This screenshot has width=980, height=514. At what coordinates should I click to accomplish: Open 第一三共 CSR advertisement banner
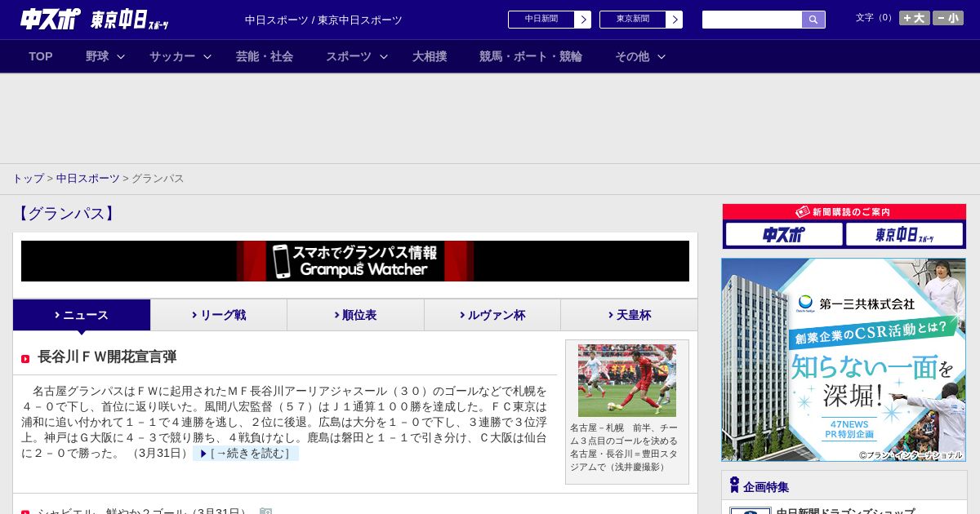844,360
